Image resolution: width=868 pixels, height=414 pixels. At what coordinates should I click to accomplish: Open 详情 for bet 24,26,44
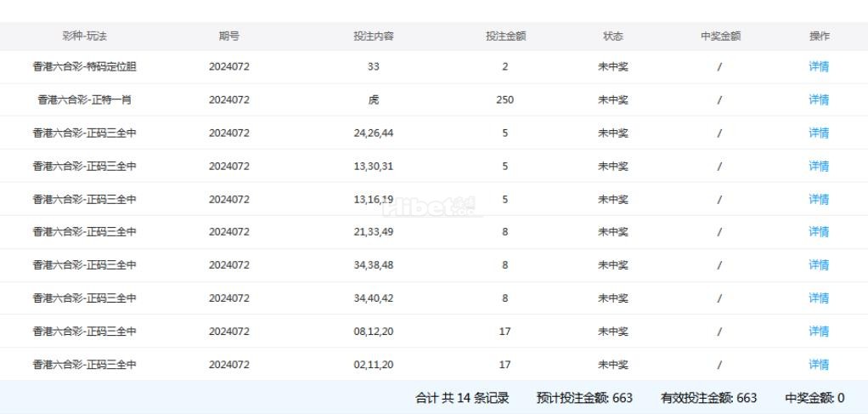click(819, 133)
